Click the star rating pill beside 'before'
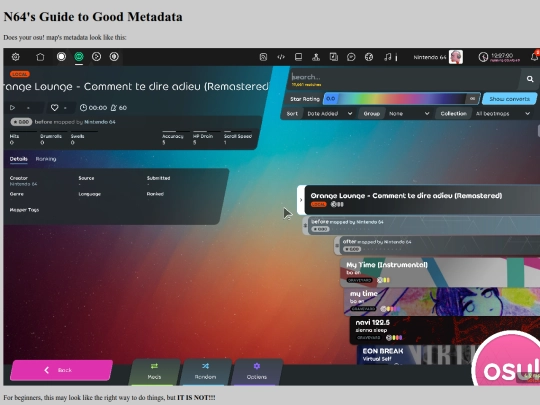The width and height of the screenshot is (540, 405). [x=21, y=122]
